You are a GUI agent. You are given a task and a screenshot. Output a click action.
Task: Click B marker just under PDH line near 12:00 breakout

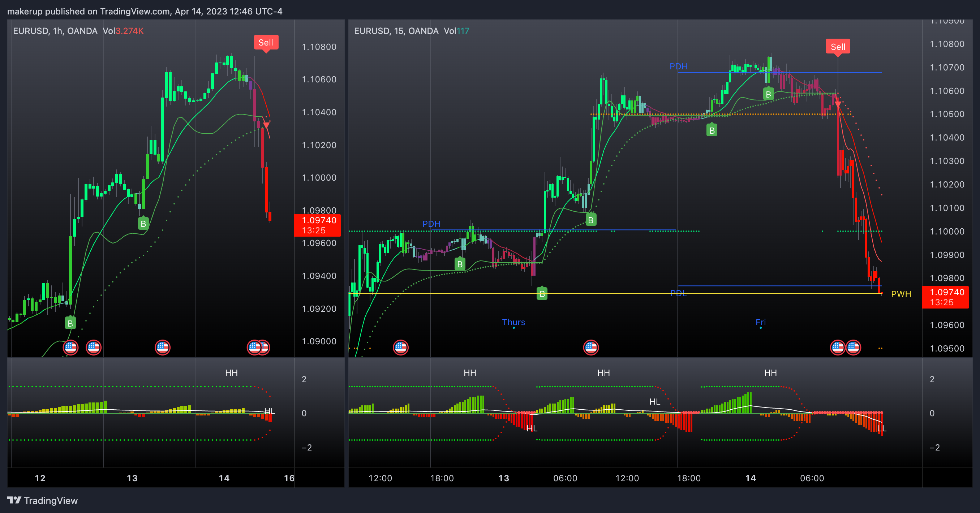pyautogui.click(x=591, y=220)
